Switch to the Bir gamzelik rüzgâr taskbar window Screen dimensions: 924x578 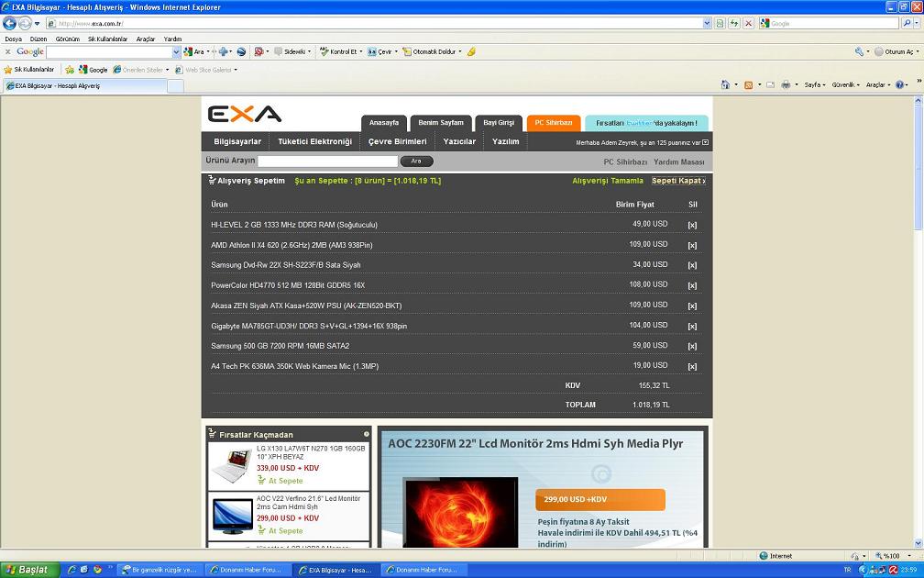[x=160, y=570]
